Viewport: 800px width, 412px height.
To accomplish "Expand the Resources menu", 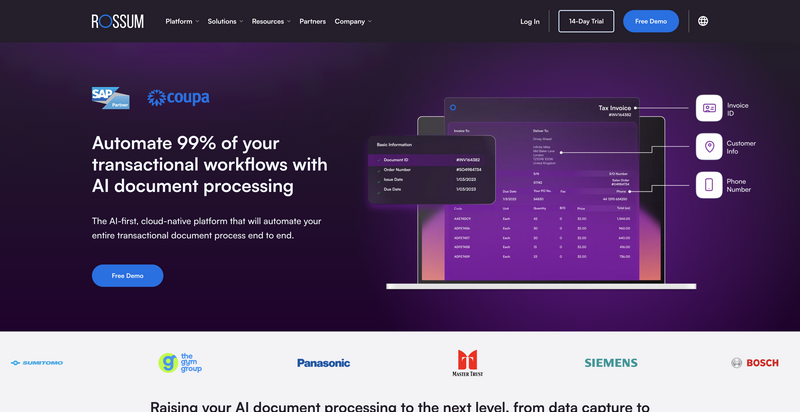I will coord(271,21).
